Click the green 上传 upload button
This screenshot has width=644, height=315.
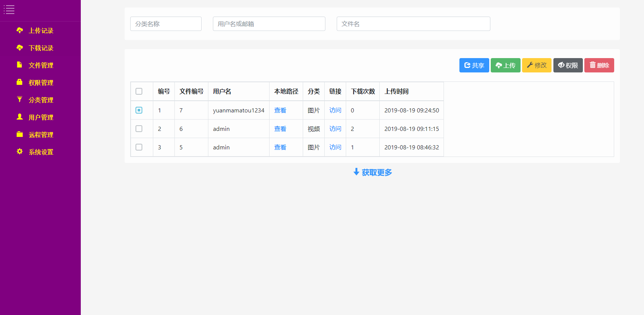(x=505, y=65)
